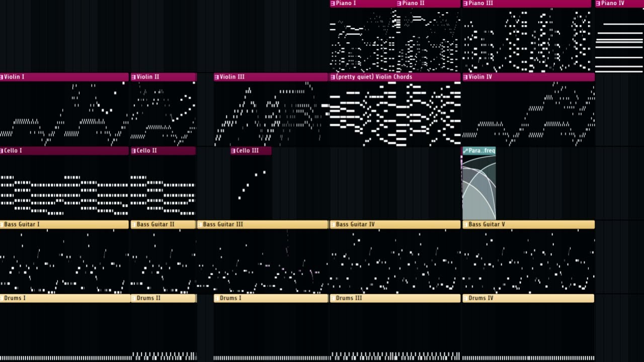Open the Bass Guitar V clip menu icon
Viewport: 644px width, 362px height.
click(466, 224)
